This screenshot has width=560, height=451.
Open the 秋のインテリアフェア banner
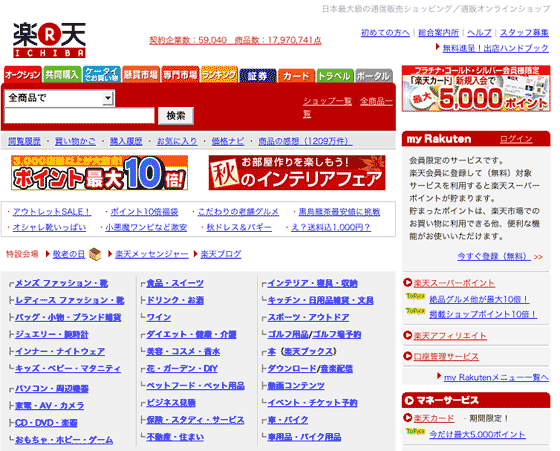pos(297,173)
